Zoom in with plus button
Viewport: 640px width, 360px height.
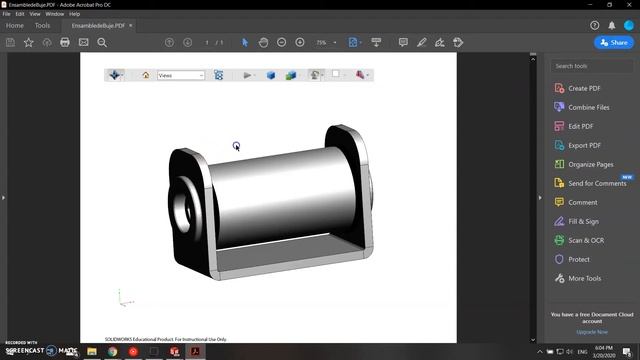300,42
